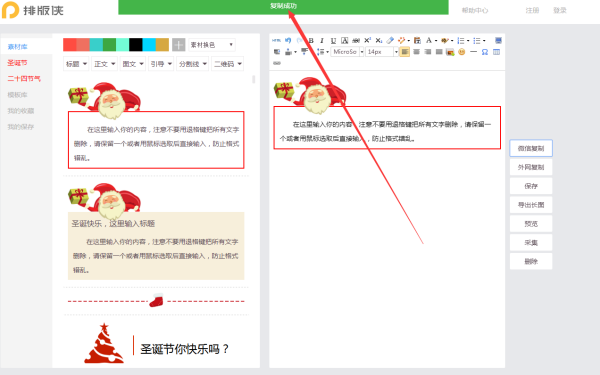Click the 外网复制 button
Image resolution: width=600 pixels, height=375 pixels.
tap(531, 167)
